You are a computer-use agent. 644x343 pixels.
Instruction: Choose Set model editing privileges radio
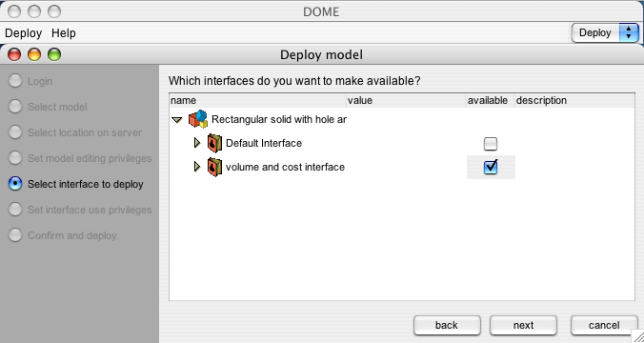click(x=15, y=158)
